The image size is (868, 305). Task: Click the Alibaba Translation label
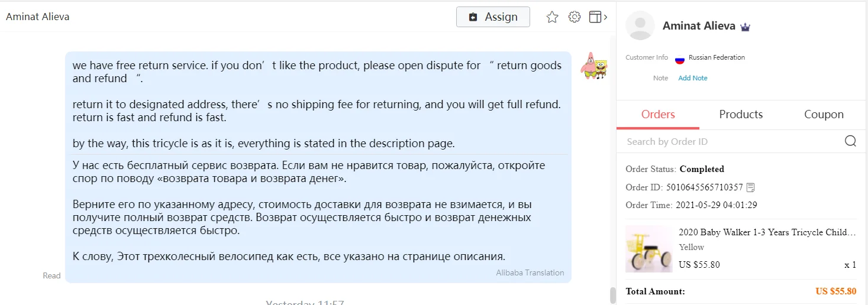pos(530,273)
